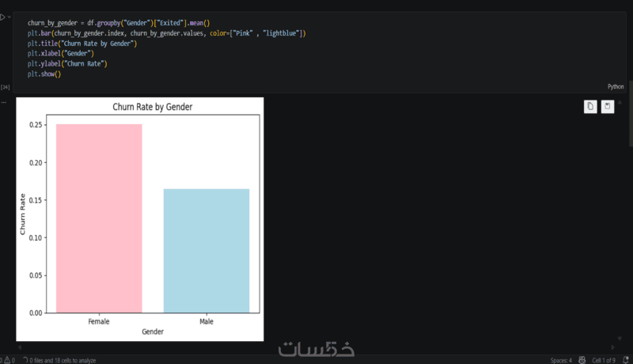Click the notification bell icon
Viewport: 633px width, 364px height.
626,360
